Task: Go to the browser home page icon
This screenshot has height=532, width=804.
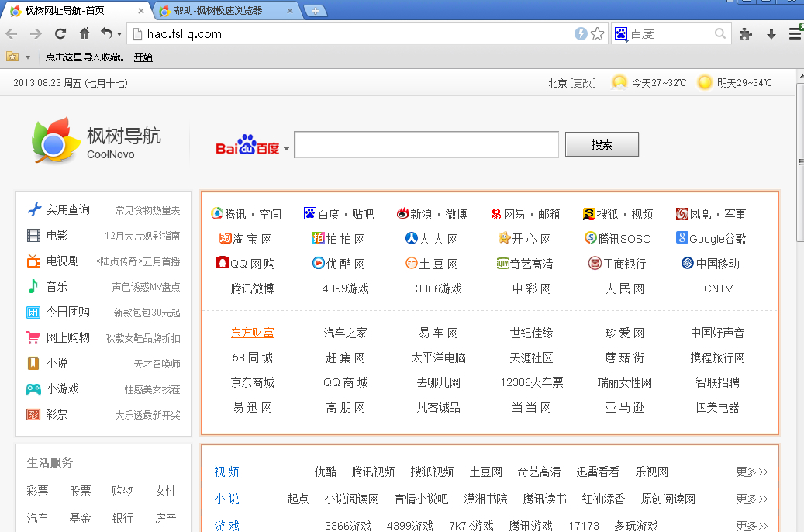Action: click(x=85, y=33)
